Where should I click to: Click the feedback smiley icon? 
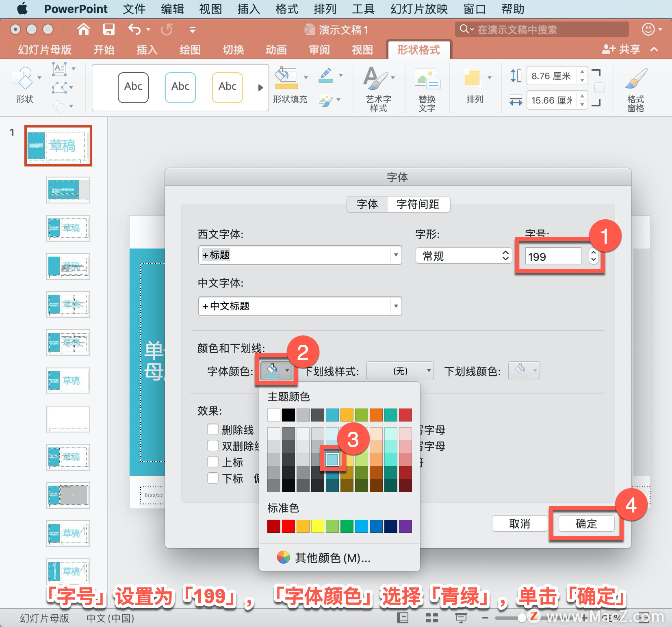[x=648, y=29]
